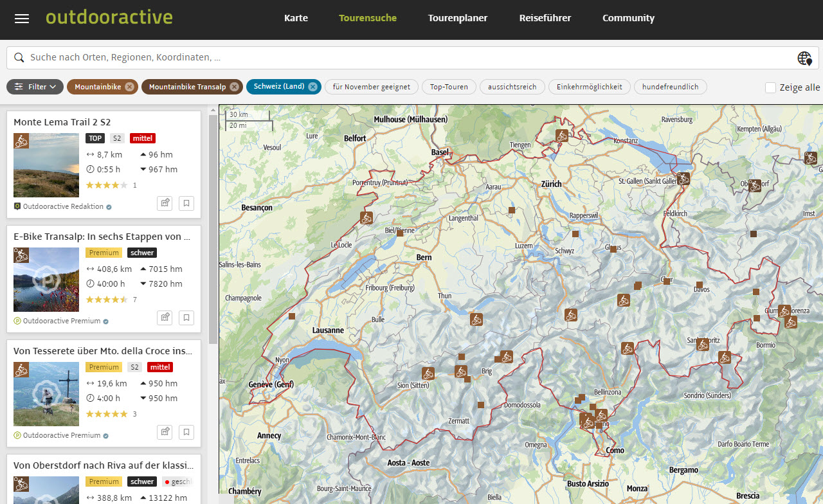Click the brown marker near Davos
This screenshot has width=823, height=504.
tap(700, 285)
